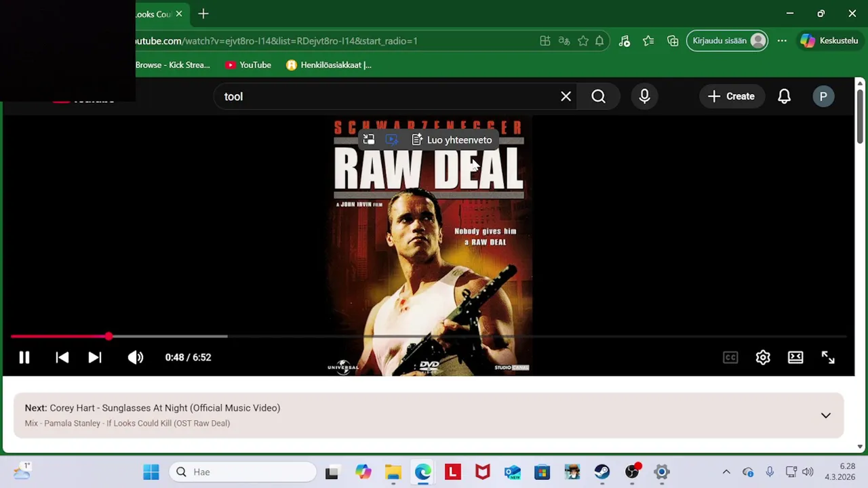The image size is (868, 488).
Task: Expand the Next up playlist panel
Action: tap(826, 415)
